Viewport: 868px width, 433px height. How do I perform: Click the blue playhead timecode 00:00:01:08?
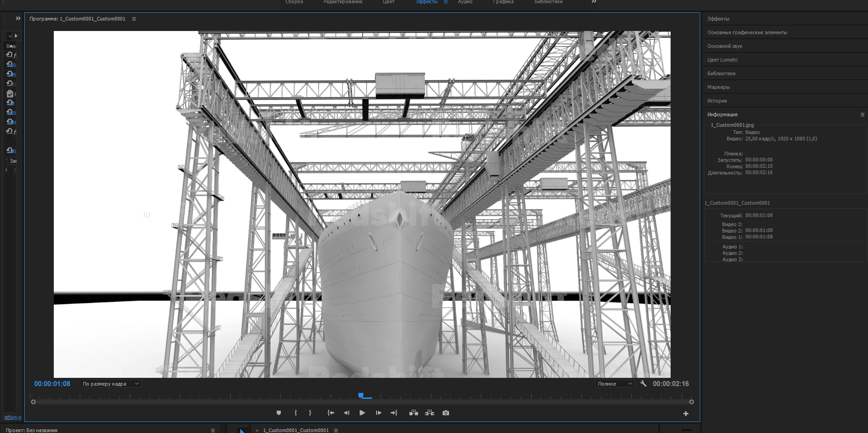tap(52, 384)
